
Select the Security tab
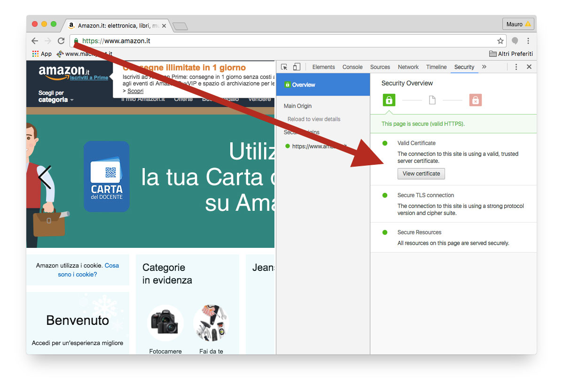[464, 67]
